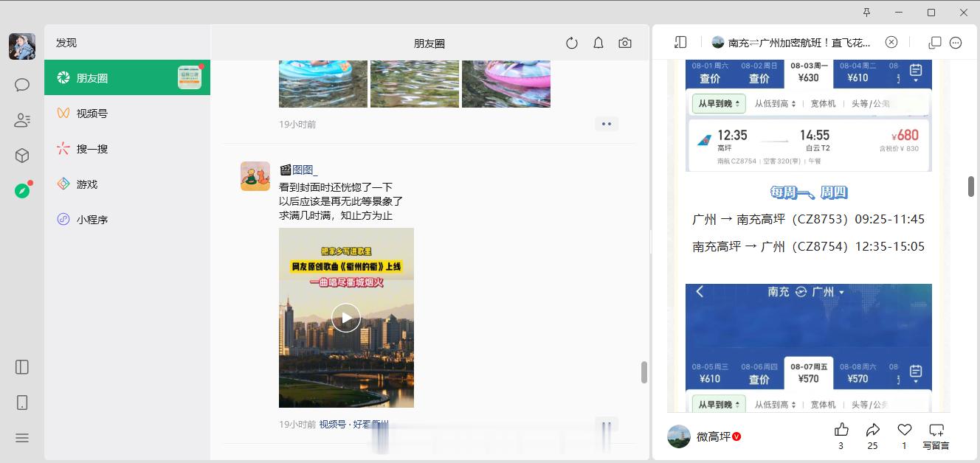Open the hamburger settings menu in sidebar
The width and height of the screenshot is (980, 463).
pos(22,438)
